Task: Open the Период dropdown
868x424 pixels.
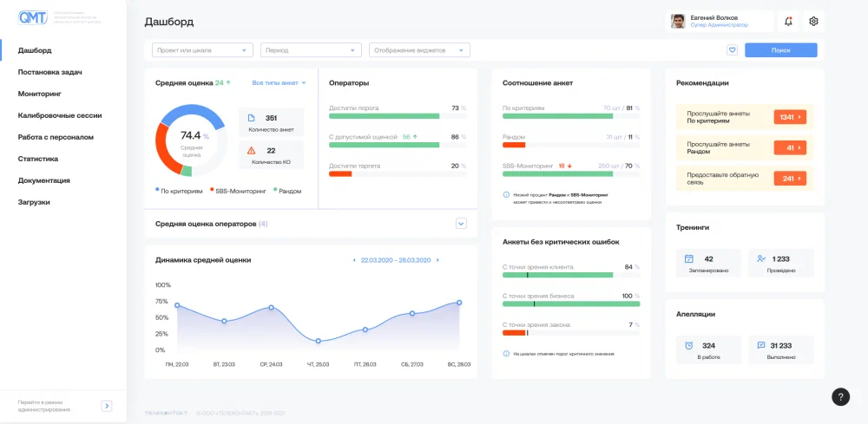Action: (312, 50)
